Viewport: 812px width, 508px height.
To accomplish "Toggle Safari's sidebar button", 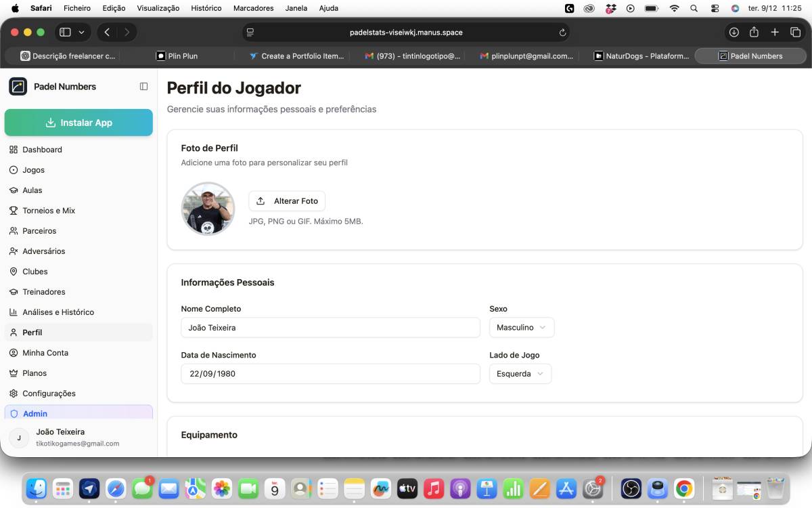I will tap(65, 32).
